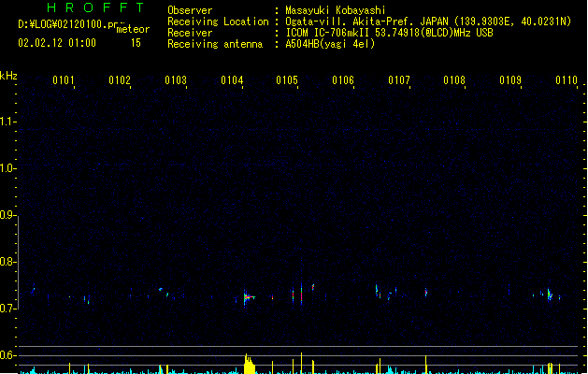Viewport: 588px width, 374px height.
Task: Click the 1.0 kHz axis label
Action: (x=7, y=168)
